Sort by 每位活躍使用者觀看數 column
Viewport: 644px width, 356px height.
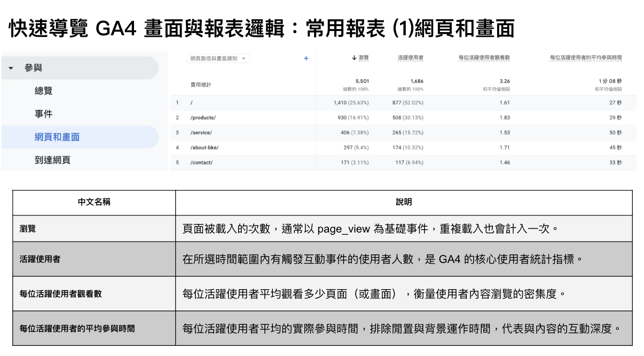(484, 58)
